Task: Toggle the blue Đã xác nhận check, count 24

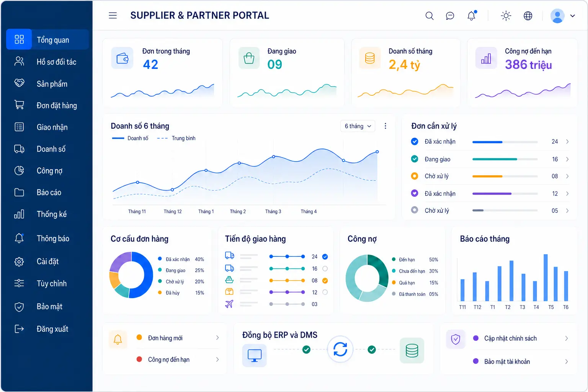Action: pos(415,142)
